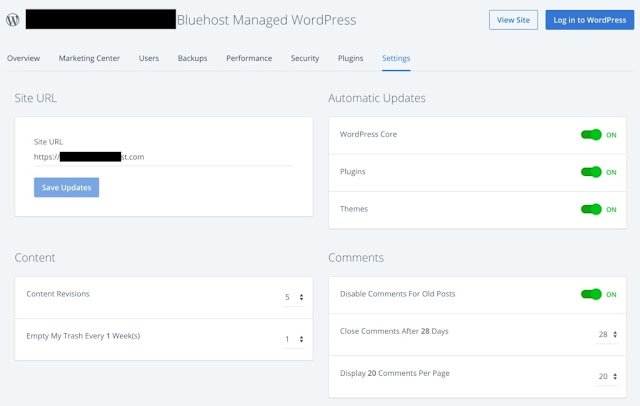This screenshot has height=406, width=640.
Task: Click the Content section heading
Action: (35, 257)
